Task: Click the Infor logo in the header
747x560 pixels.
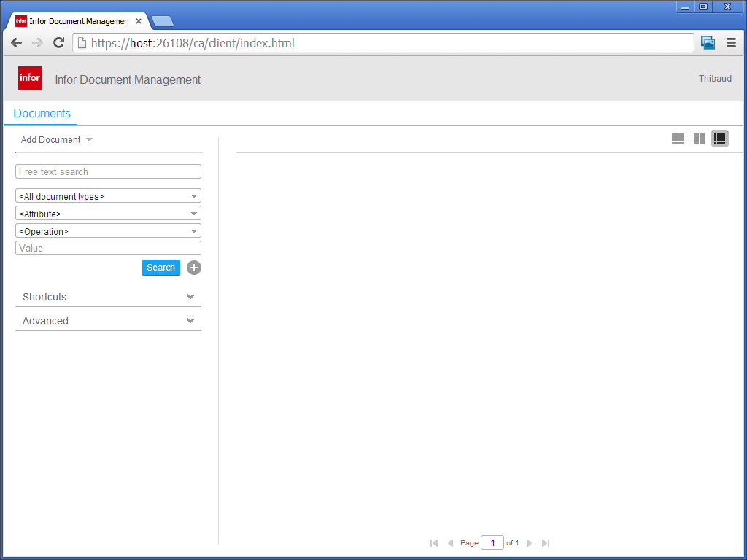Action: [x=30, y=78]
